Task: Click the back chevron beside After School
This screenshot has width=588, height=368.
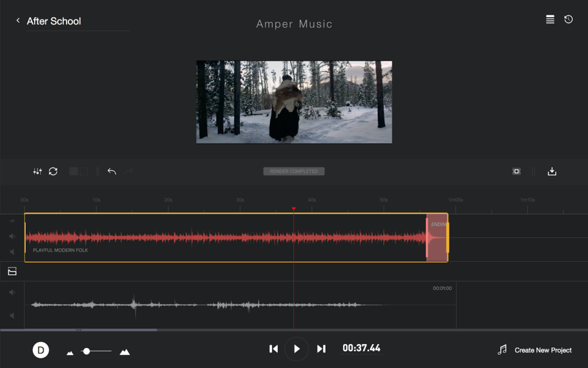Action: 18,20
